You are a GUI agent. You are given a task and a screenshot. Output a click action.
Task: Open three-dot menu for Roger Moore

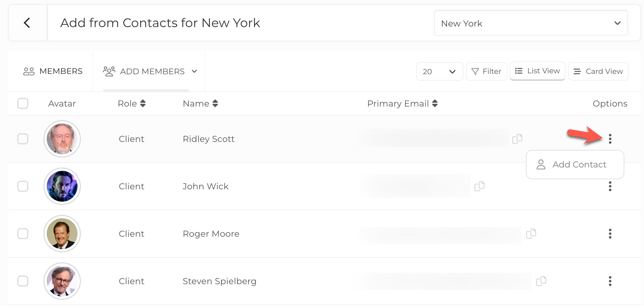pyautogui.click(x=610, y=234)
